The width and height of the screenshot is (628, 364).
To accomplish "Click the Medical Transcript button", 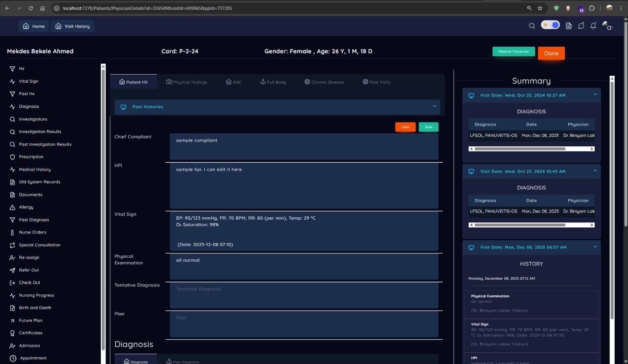I will (513, 51).
